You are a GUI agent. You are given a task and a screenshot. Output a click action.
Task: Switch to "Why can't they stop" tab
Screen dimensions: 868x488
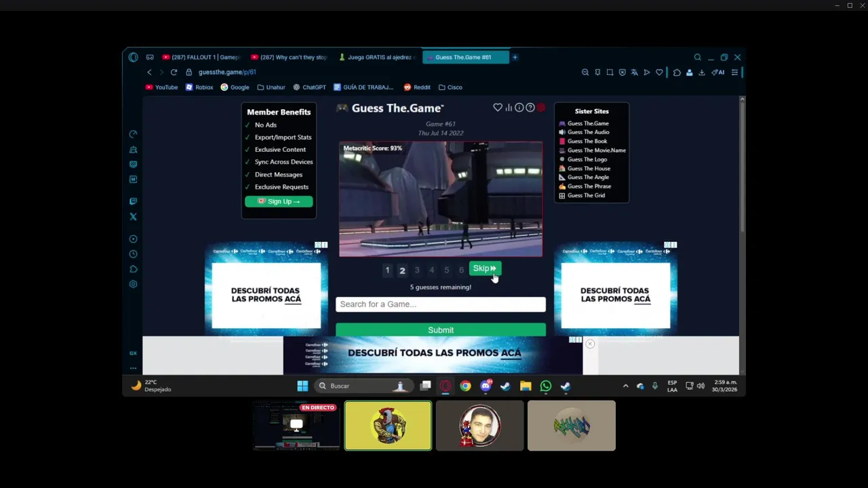click(290, 57)
